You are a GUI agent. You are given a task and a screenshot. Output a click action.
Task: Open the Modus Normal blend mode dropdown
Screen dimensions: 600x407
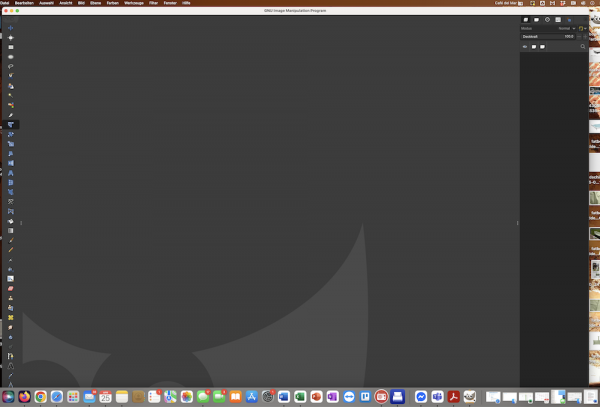point(566,28)
